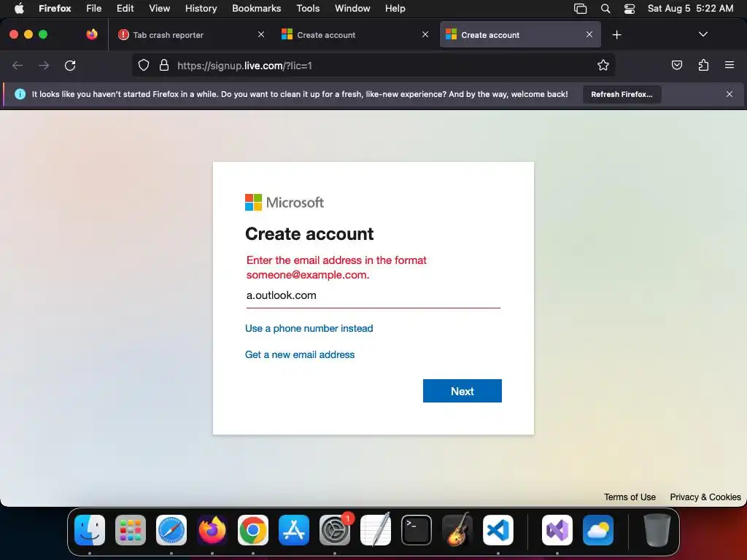Image resolution: width=747 pixels, height=560 pixels.
Task: Open Firefox View pinned icon
Action: click(92, 34)
